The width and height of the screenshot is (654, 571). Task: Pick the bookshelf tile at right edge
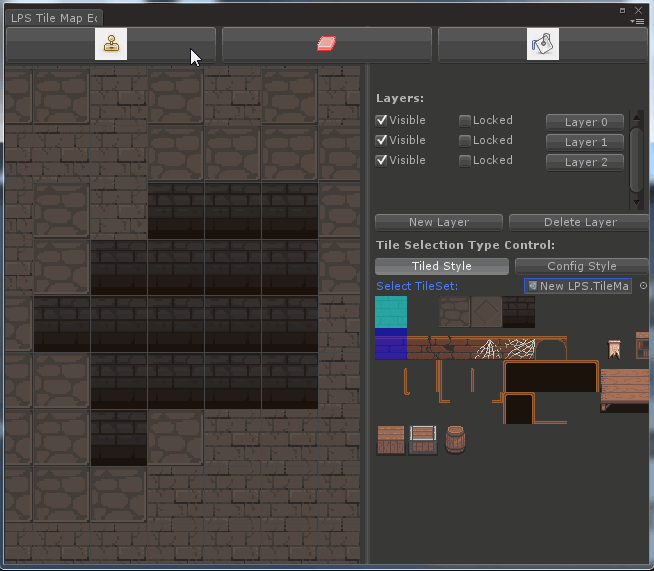coord(642,345)
